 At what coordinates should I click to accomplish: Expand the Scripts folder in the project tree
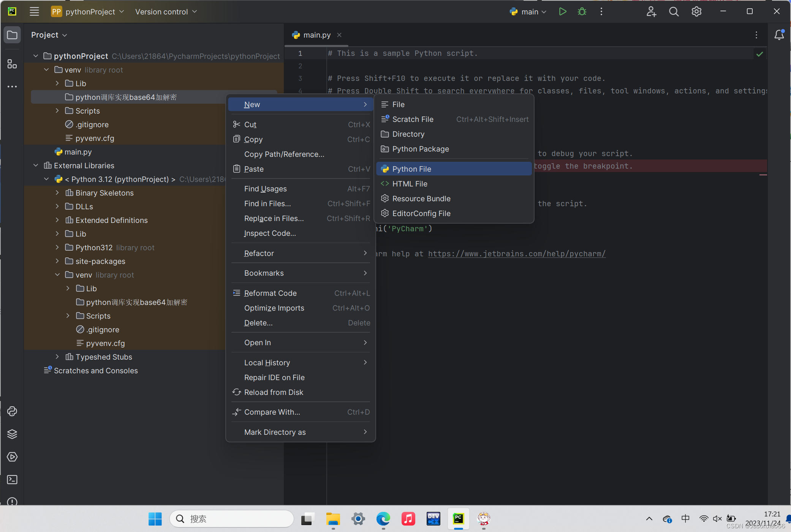[x=57, y=111]
